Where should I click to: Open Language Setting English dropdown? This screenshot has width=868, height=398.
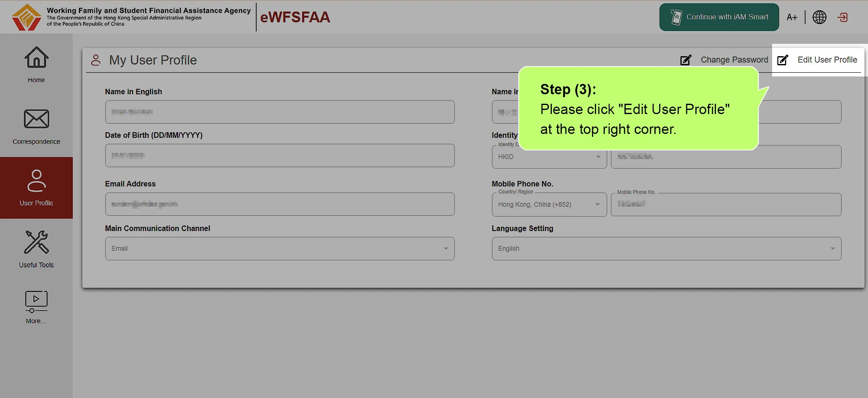pyautogui.click(x=666, y=248)
